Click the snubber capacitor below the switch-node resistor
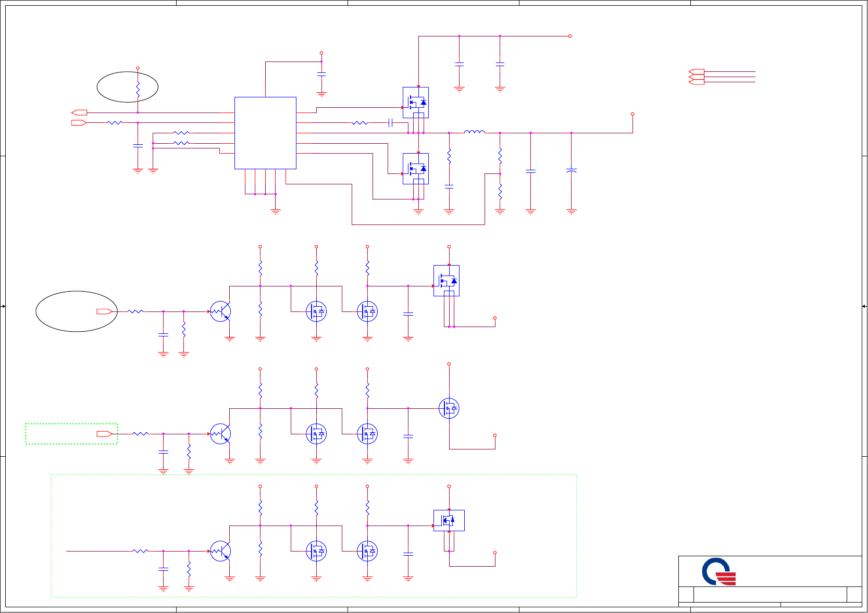Viewport: 868px width, 613px height. pyautogui.click(x=449, y=186)
